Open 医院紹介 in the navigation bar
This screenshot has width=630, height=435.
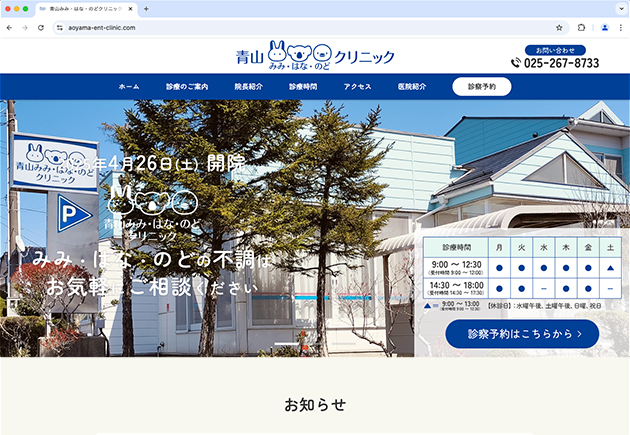pos(411,87)
